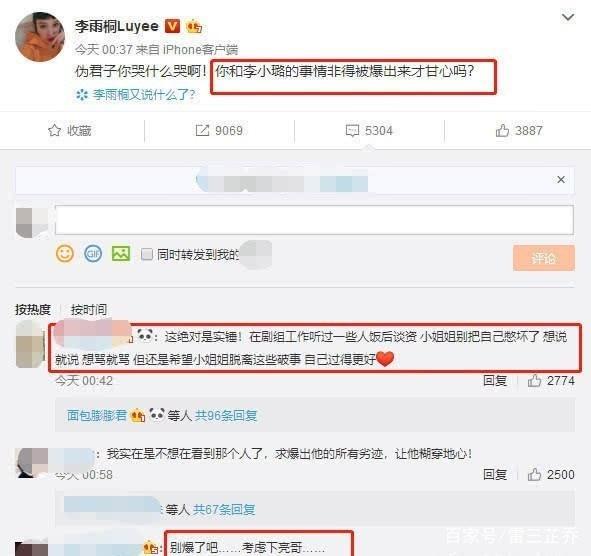
Task: Open the post options chevron menu
Action: [x=568, y=17]
